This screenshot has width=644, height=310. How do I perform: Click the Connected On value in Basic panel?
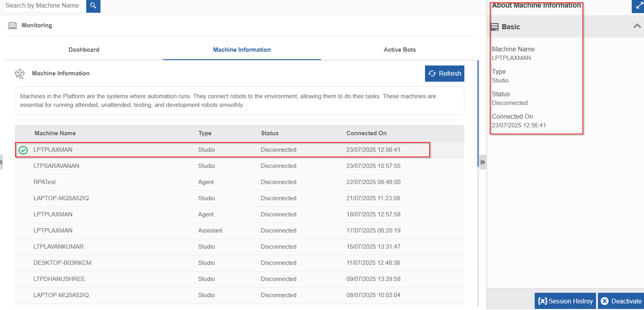click(519, 126)
